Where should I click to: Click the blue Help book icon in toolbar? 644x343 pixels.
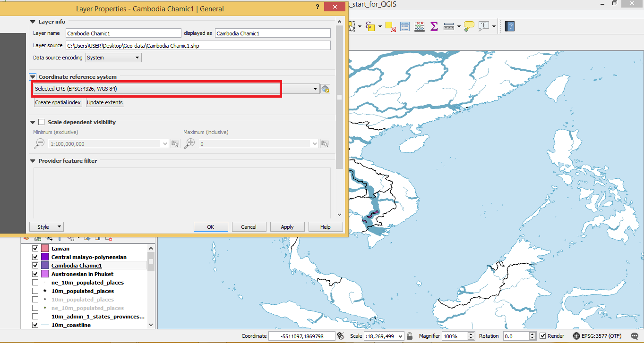coord(509,26)
